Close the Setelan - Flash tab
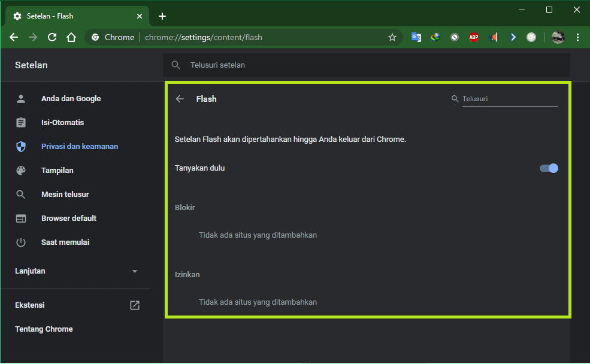This screenshot has width=590, height=364. tap(139, 16)
